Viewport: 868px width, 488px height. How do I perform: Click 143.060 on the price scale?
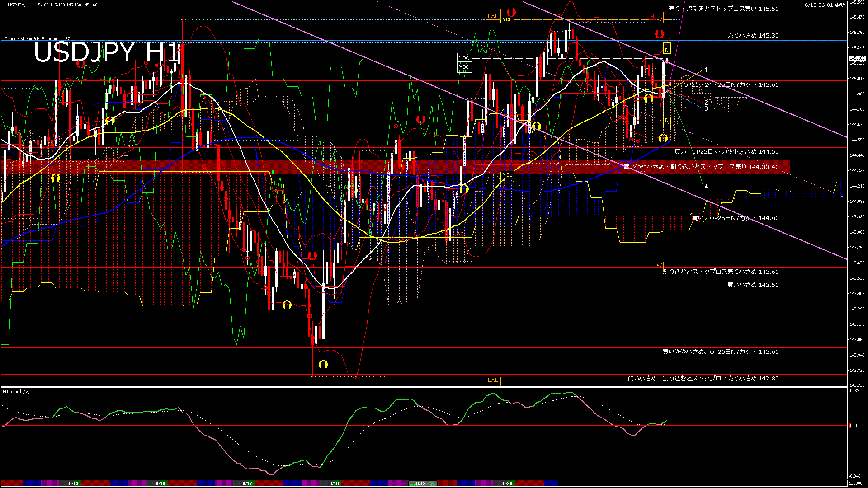pyautogui.click(x=857, y=340)
